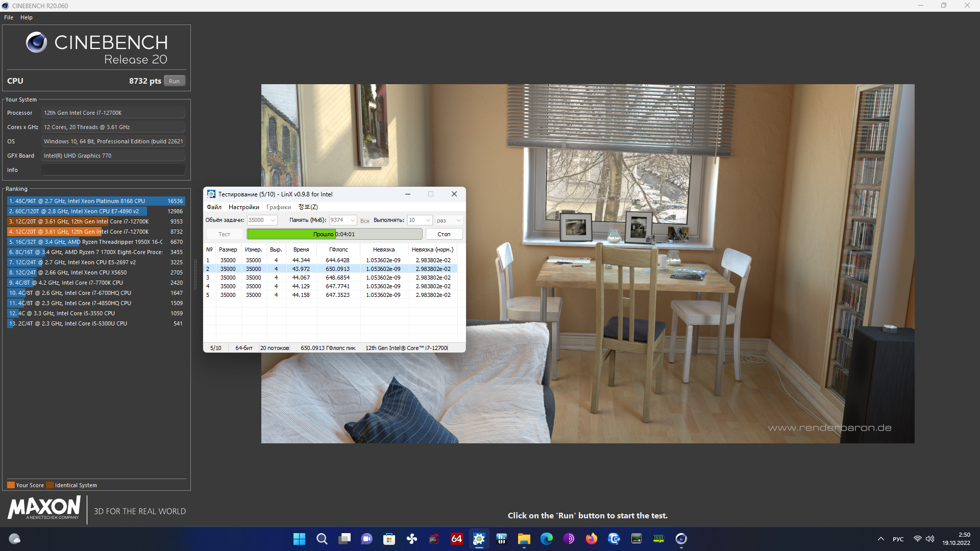Image resolution: width=980 pixels, height=551 pixels.
Task: Open the Cinebench Help menu
Action: (26, 17)
